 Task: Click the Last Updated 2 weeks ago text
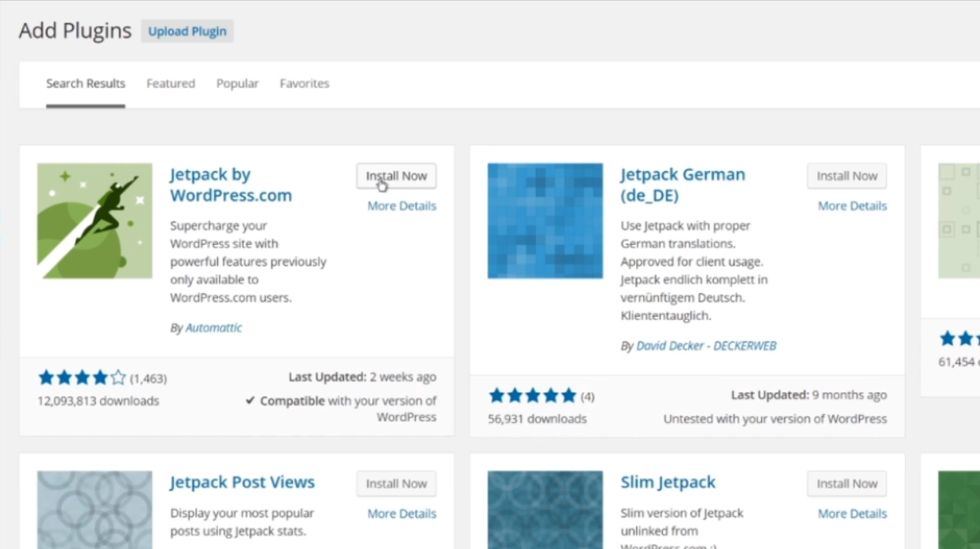tap(362, 377)
